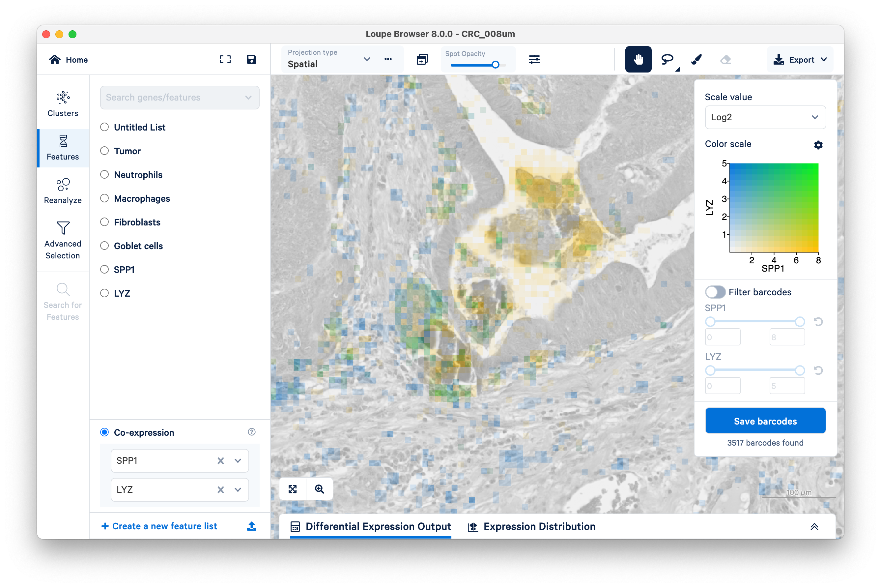Click the Reanalyze panel icon
This screenshot has width=881, height=588.
pos(62,185)
